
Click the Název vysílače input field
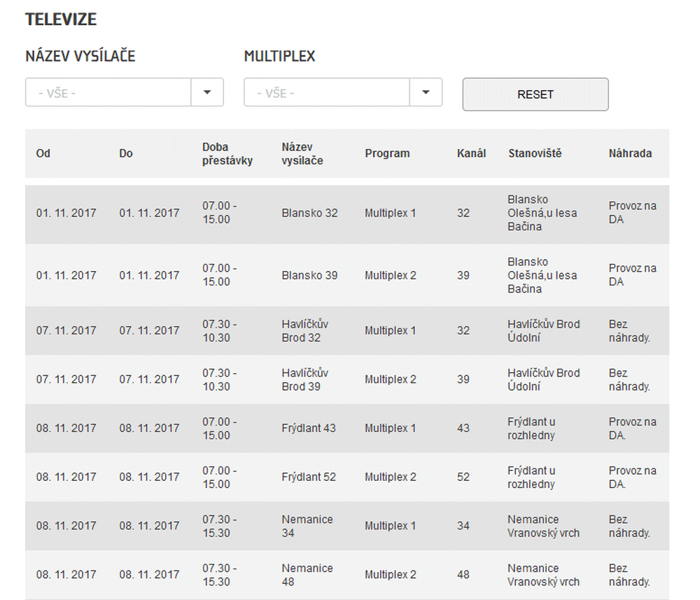tap(108, 92)
